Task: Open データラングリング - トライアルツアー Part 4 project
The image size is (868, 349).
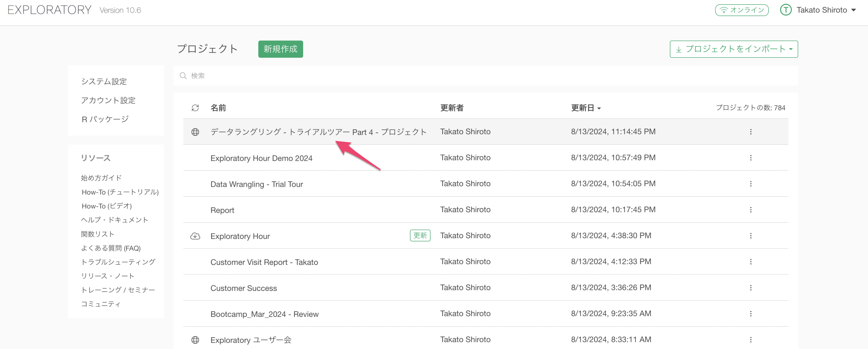Action: [x=318, y=132]
